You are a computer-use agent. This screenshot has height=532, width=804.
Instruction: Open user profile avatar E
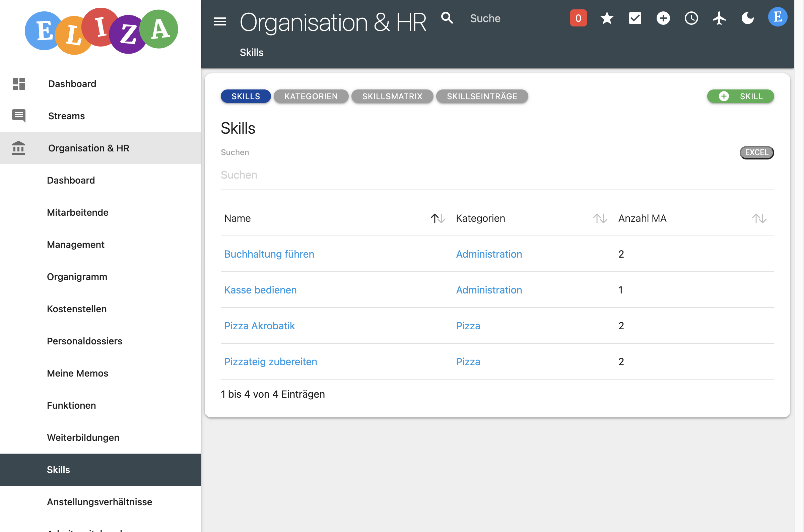(x=778, y=17)
